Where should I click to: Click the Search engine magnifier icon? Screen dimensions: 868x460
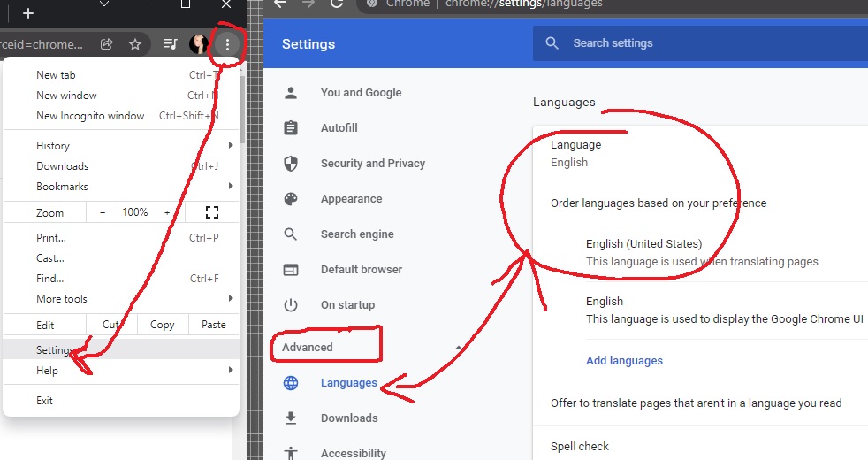coord(291,234)
